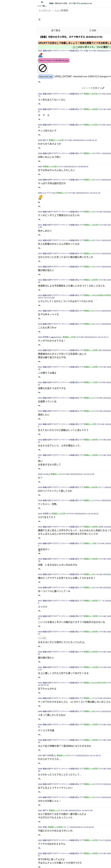Follow the >>35 anchor in post 0039
This screenshot has width=111, height=868.
pos(42,638)
